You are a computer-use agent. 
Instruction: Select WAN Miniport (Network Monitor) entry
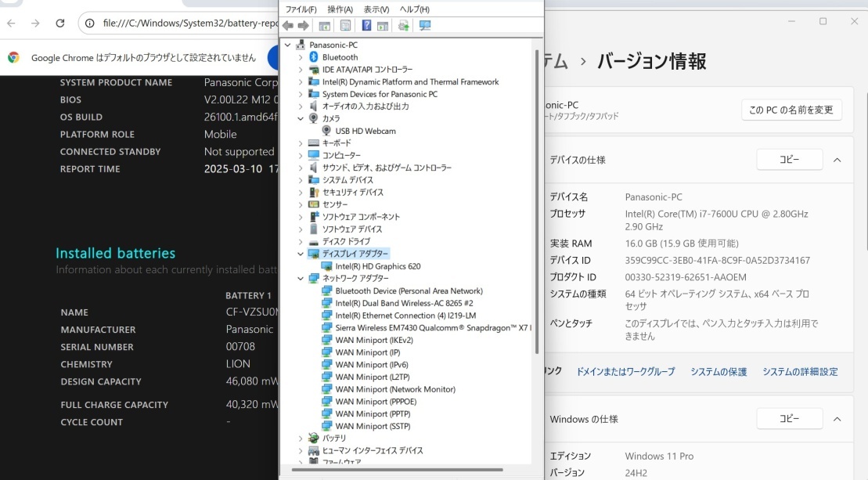click(395, 389)
